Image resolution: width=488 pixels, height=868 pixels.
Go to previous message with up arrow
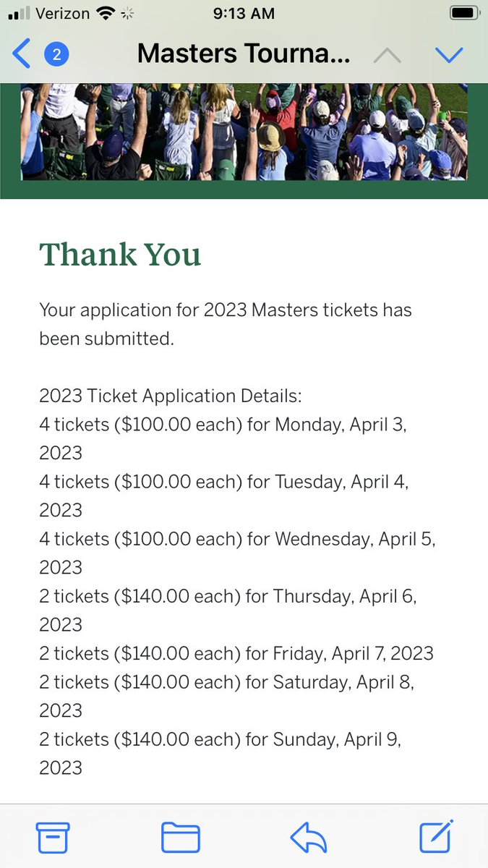(x=387, y=56)
